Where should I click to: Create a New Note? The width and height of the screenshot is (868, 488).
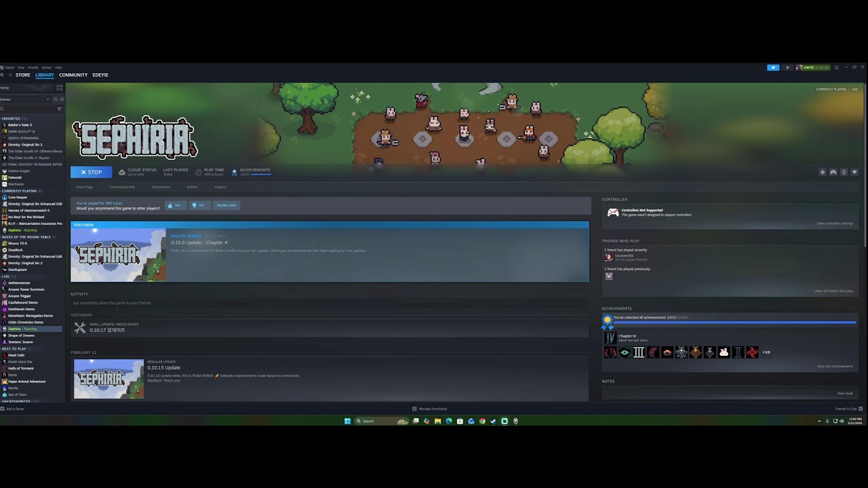tap(845, 393)
